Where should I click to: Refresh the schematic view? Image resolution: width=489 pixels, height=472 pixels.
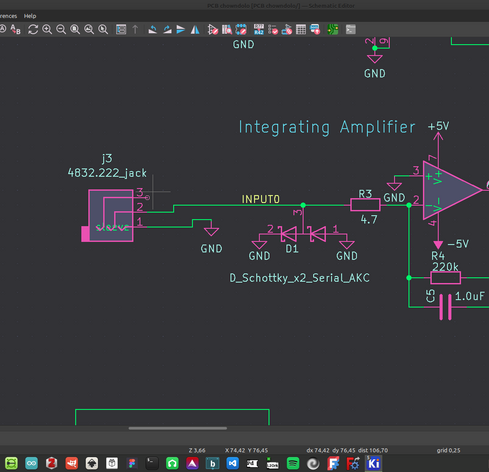pyautogui.click(x=33, y=29)
